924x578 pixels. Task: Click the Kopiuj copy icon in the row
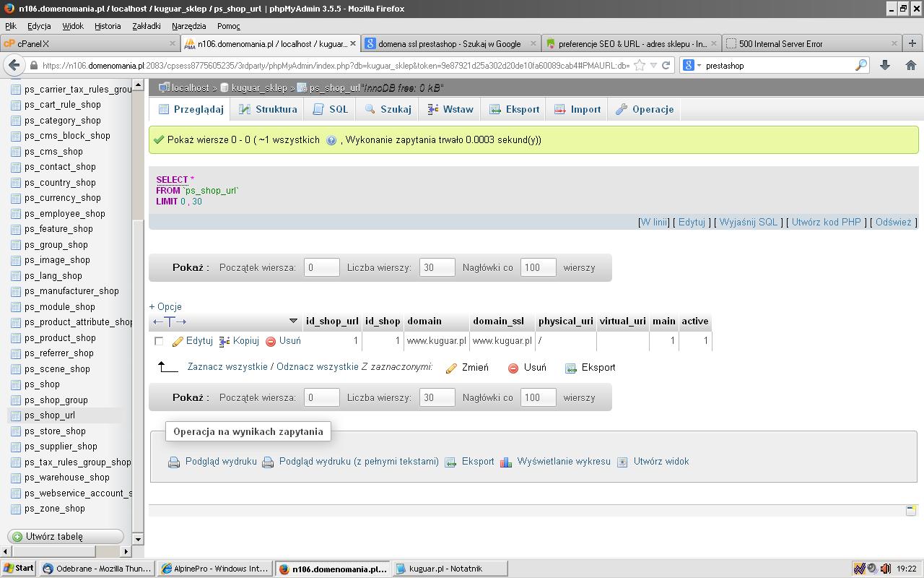coord(225,341)
